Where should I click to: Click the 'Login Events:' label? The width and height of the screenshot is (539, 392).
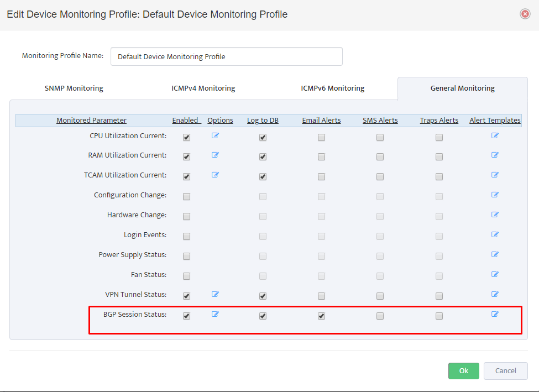[x=145, y=235]
